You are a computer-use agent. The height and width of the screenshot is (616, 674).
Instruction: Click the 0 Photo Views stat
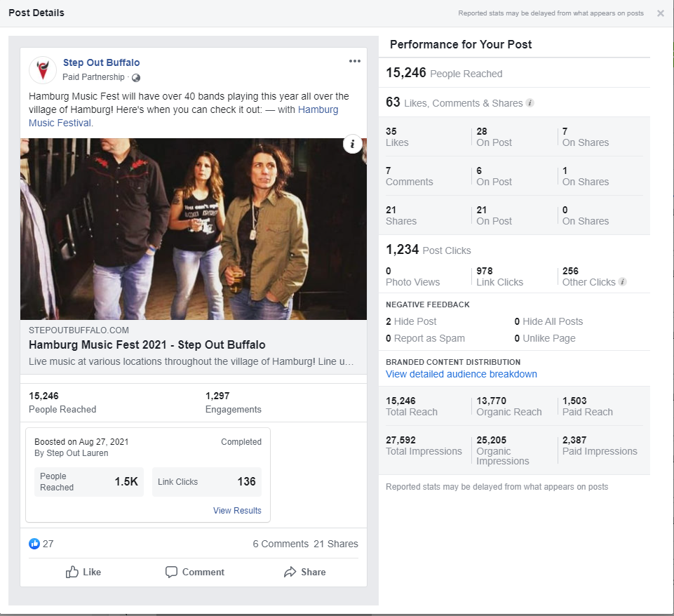412,276
